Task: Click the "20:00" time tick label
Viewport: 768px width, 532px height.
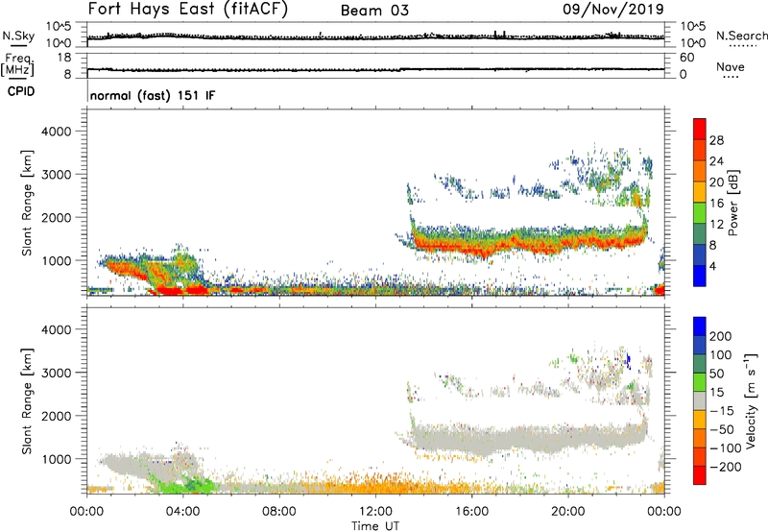Action: [568, 512]
